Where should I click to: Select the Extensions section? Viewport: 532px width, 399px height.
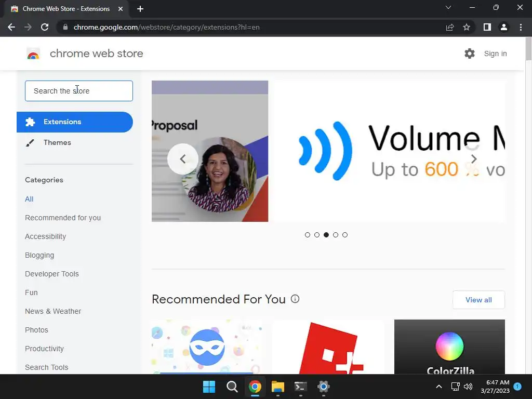click(x=75, y=122)
